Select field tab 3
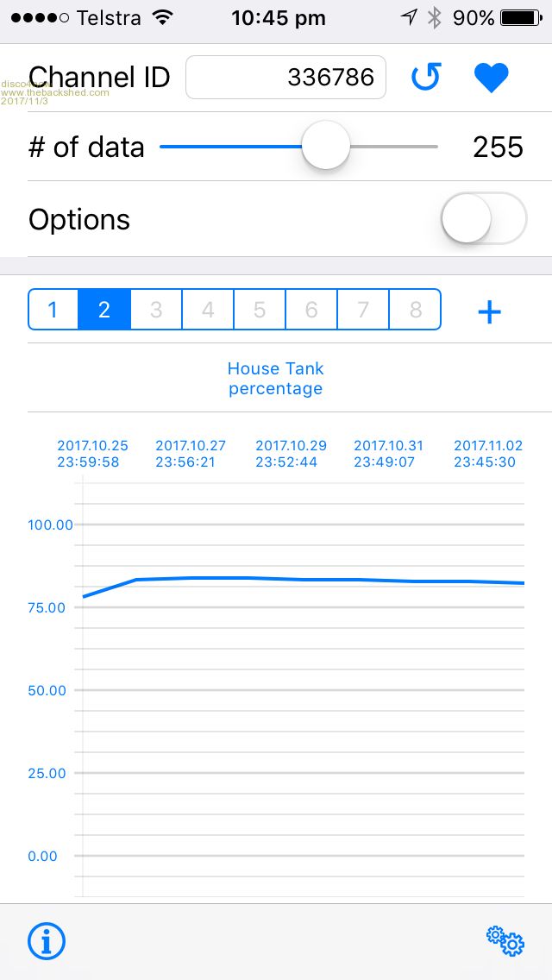 pyautogui.click(x=156, y=310)
